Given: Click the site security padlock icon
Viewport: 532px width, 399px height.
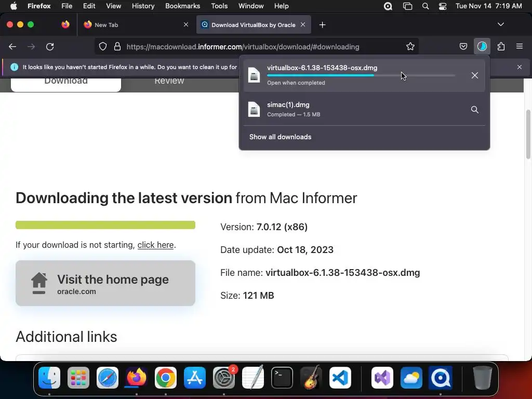Looking at the screenshot, I should [x=117, y=46].
